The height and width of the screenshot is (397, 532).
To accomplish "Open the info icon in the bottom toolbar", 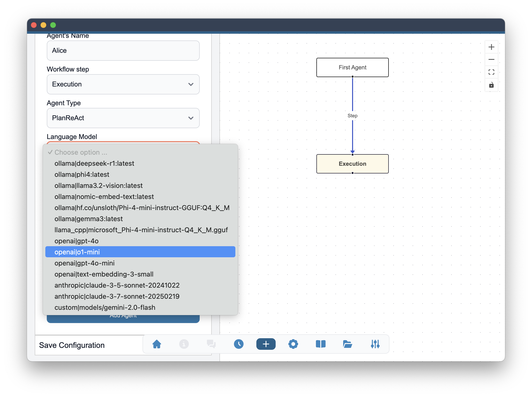I will (184, 344).
